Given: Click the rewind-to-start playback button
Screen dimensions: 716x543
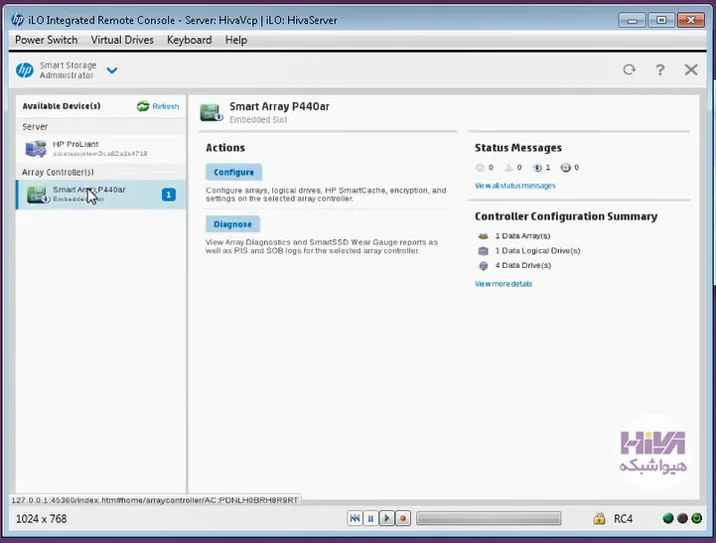Looking at the screenshot, I should [x=354, y=518].
